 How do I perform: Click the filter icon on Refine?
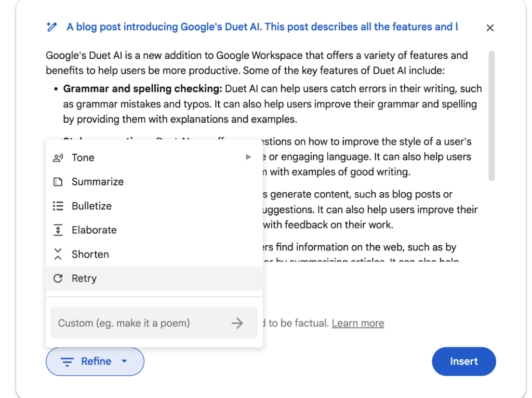click(x=67, y=362)
